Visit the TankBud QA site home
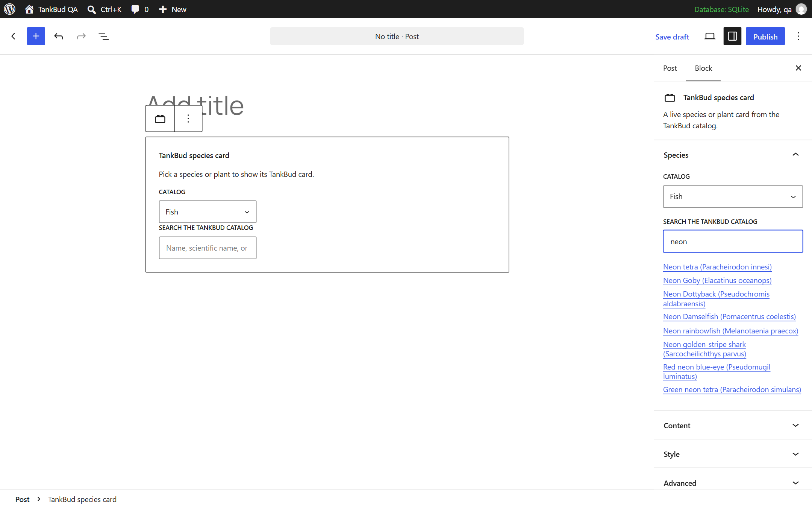Viewport: 812px width, 508px height. [52, 9]
